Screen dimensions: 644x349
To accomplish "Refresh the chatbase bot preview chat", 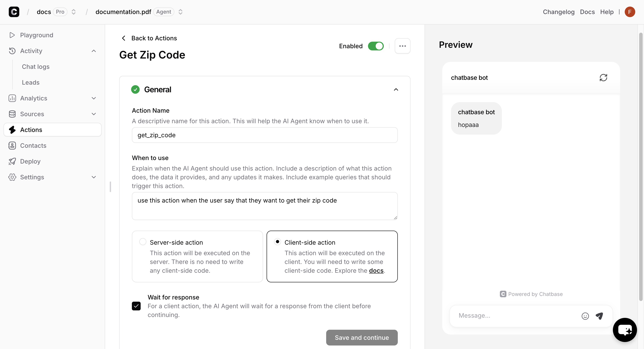I will point(603,78).
